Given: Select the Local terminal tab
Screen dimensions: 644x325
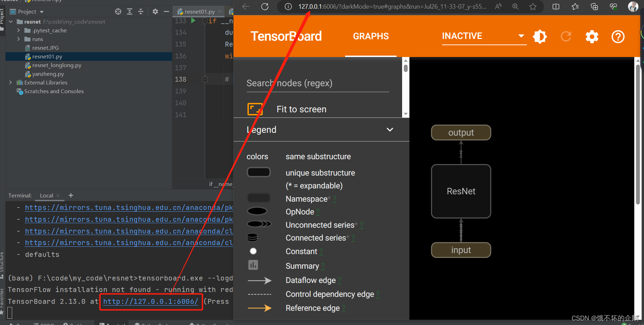Looking at the screenshot, I should coord(46,195).
